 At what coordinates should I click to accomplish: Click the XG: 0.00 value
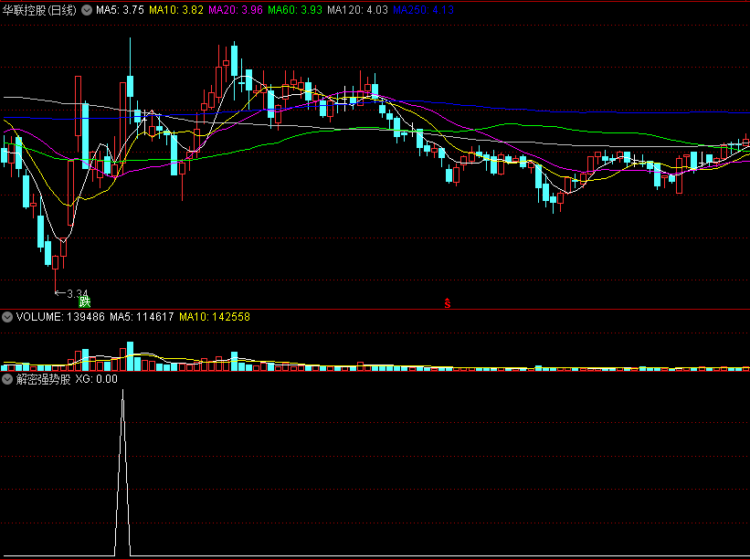pyautogui.click(x=96, y=379)
